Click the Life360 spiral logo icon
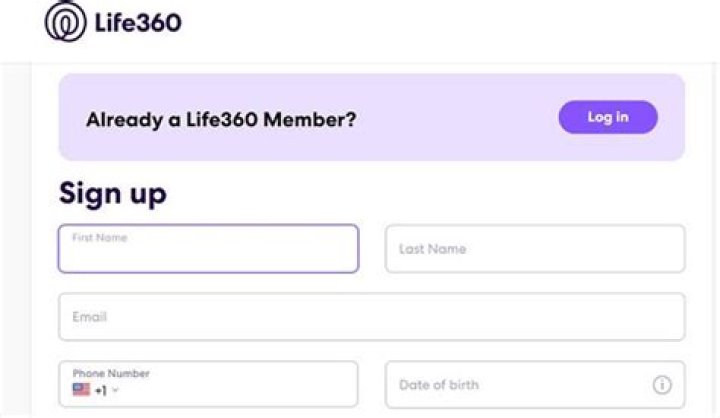 (x=65, y=22)
